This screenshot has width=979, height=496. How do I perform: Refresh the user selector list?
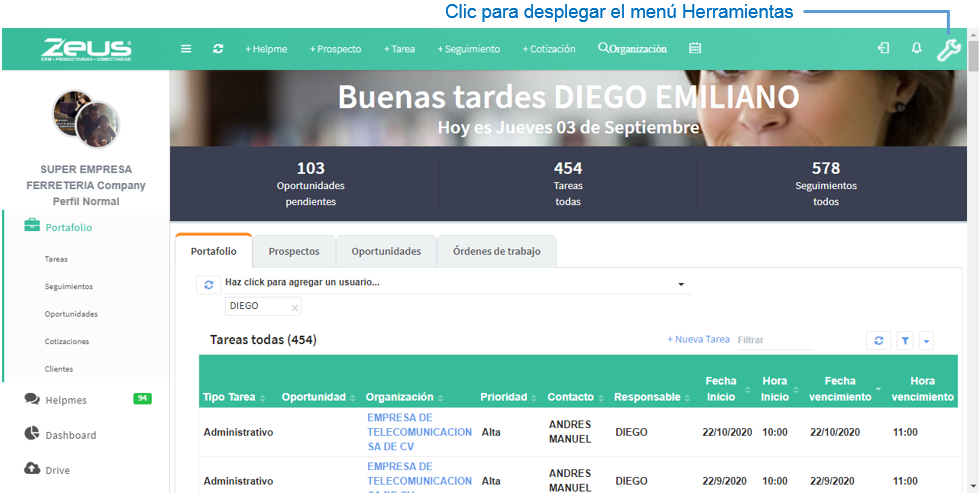point(208,284)
